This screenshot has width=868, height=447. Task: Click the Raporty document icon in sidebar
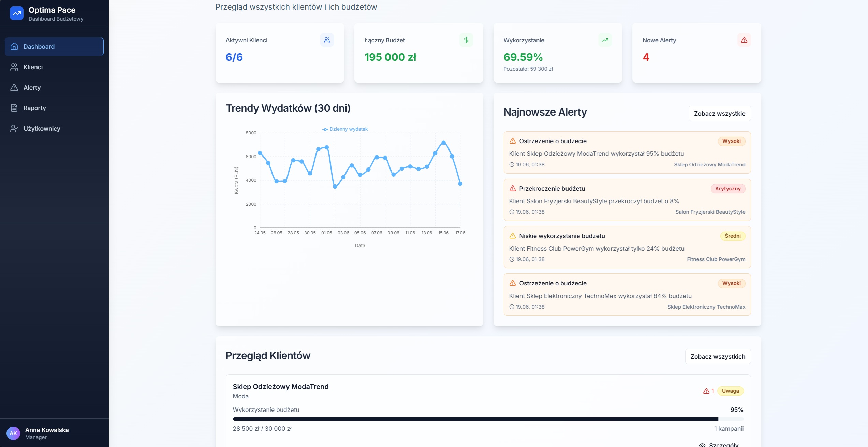[x=14, y=108]
